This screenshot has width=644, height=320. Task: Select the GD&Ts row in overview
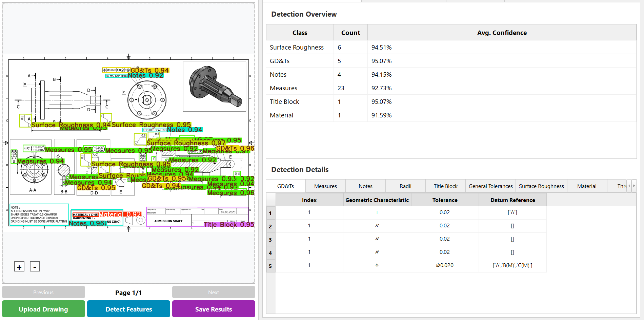pos(451,61)
